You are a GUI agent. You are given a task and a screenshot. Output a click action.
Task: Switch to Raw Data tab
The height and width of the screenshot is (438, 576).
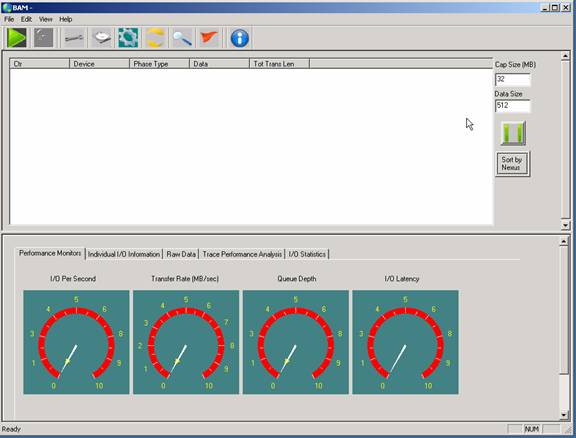[181, 254]
